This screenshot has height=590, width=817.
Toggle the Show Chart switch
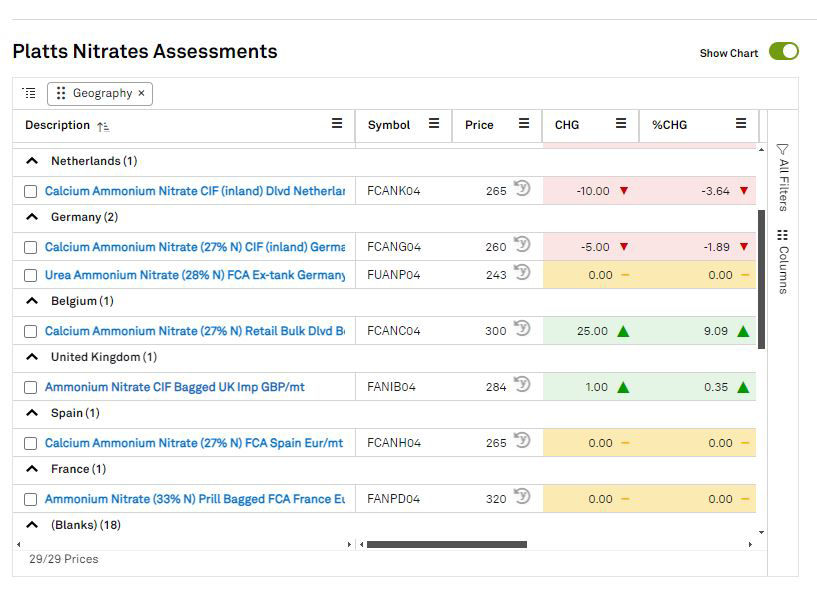(783, 52)
